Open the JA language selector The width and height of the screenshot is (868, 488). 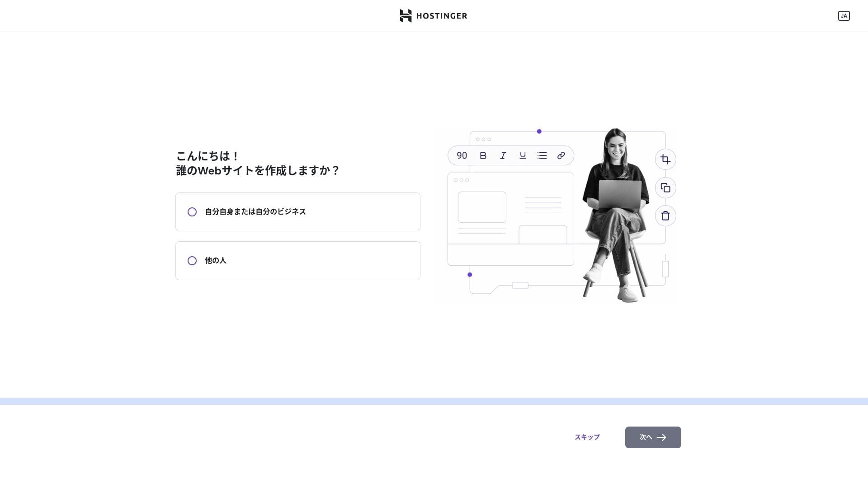844,16
